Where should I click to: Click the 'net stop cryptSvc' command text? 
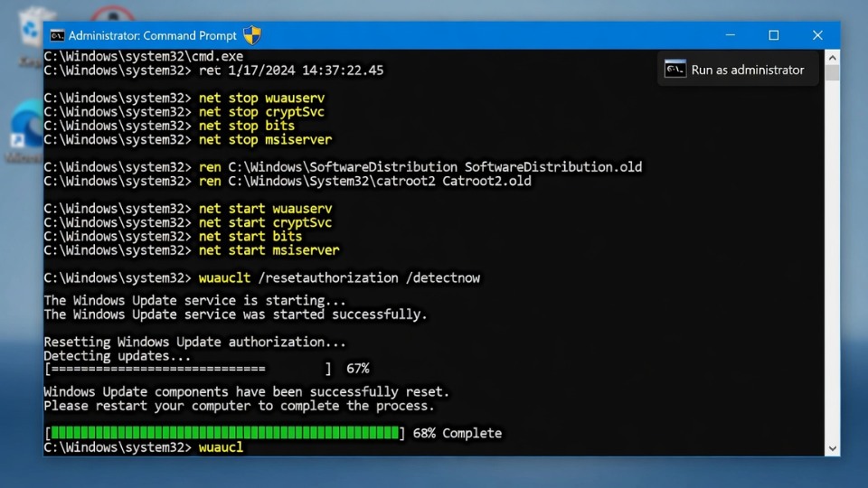tap(261, 112)
